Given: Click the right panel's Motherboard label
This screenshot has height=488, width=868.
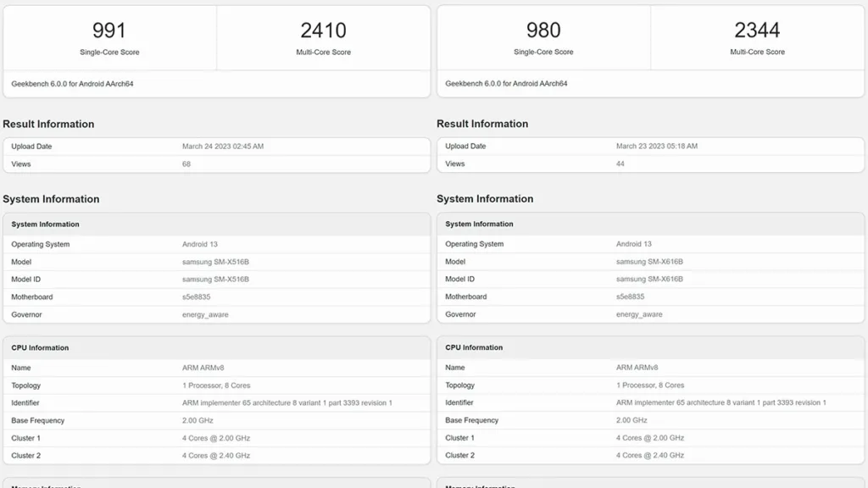Looking at the screenshot, I should (x=465, y=297).
